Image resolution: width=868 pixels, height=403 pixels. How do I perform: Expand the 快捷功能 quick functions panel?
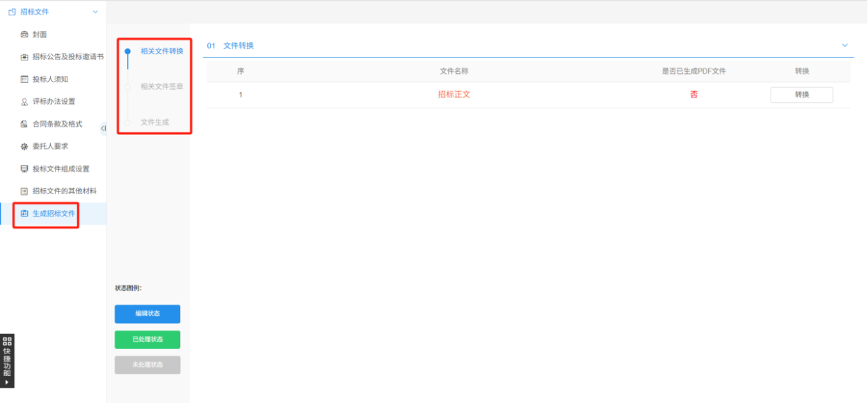pyautogui.click(x=7, y=361)
